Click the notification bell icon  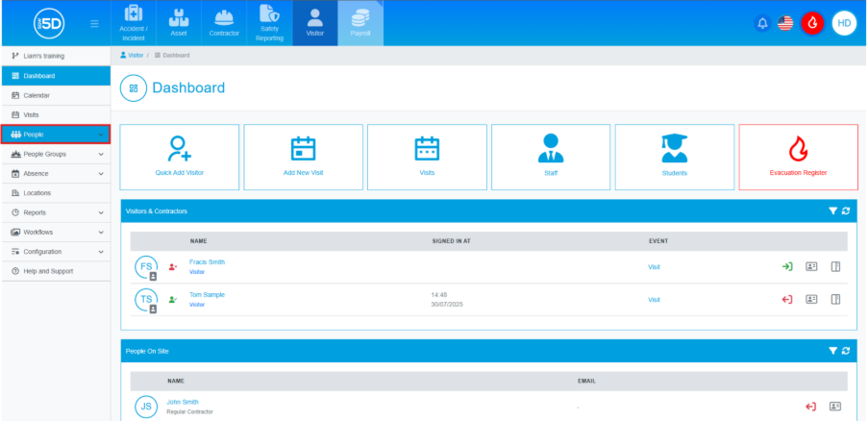762,23
